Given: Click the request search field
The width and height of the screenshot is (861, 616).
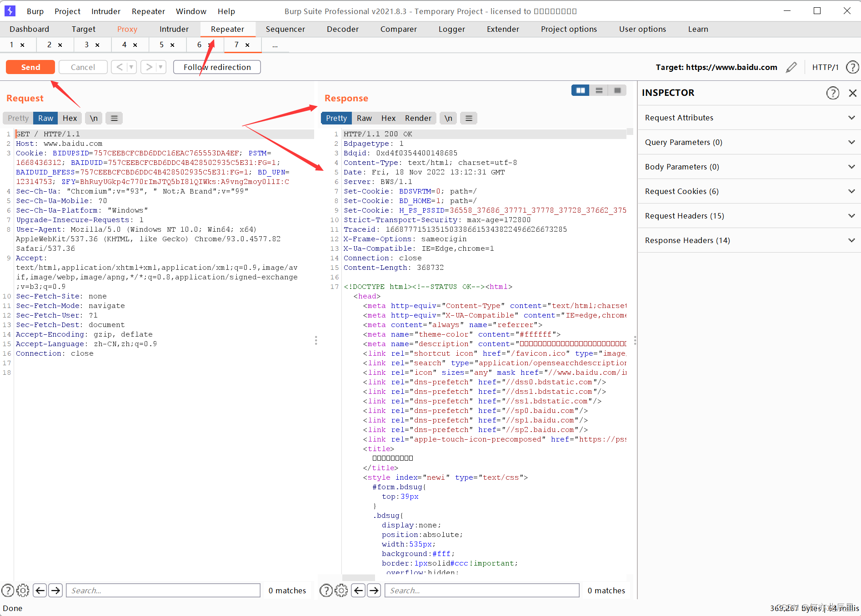Looking at the screenshot, I should (x=163, y=591).
